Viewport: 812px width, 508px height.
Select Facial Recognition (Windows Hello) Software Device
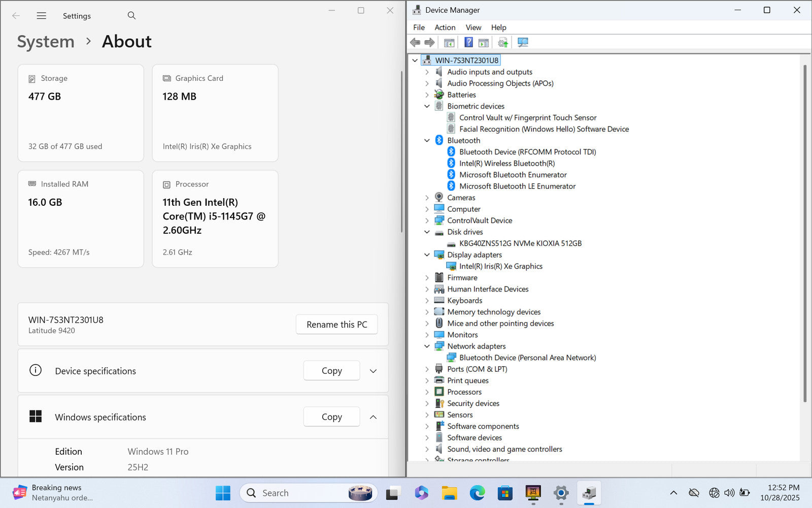(544, 129)
